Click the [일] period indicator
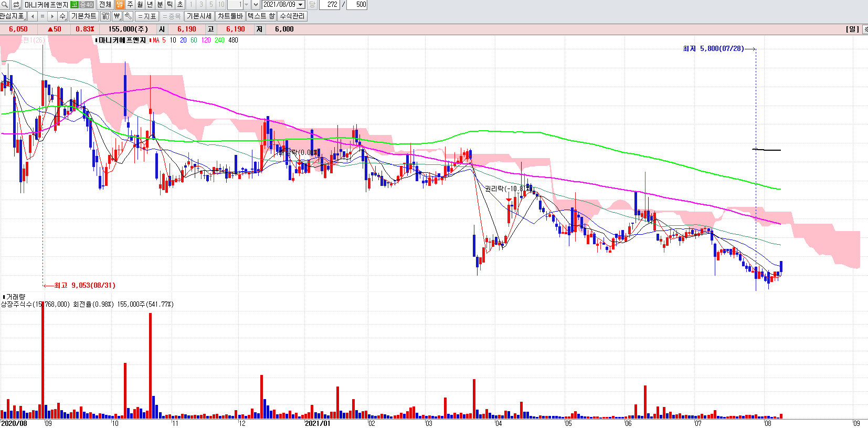Viewport: 868px width, 428px height. coord(853,29)
